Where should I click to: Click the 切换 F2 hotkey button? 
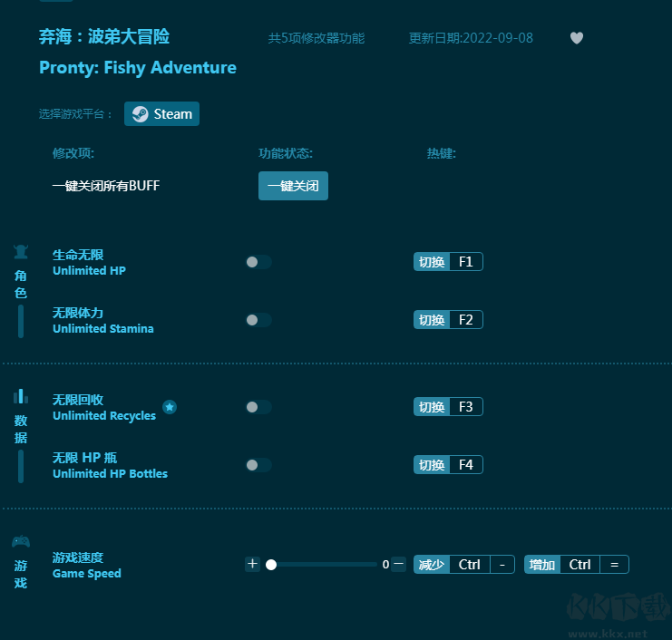tap(448, 320)
